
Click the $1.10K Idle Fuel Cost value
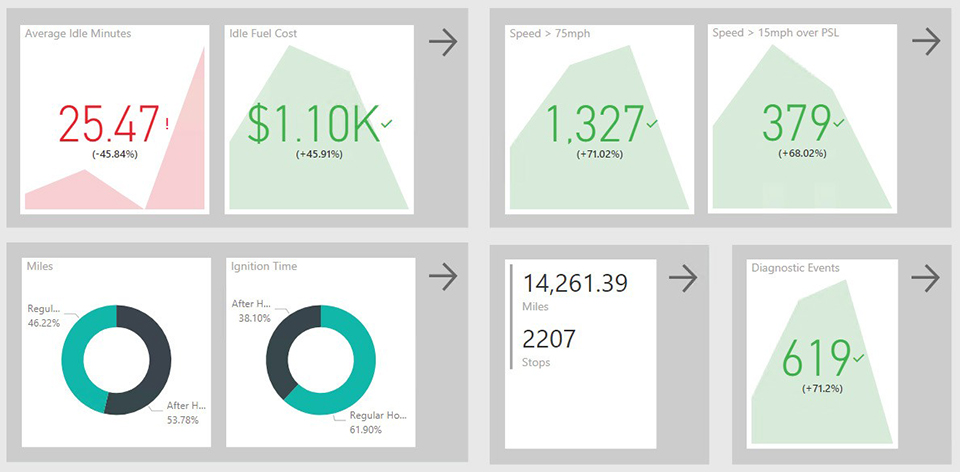[x=312, y=124]
